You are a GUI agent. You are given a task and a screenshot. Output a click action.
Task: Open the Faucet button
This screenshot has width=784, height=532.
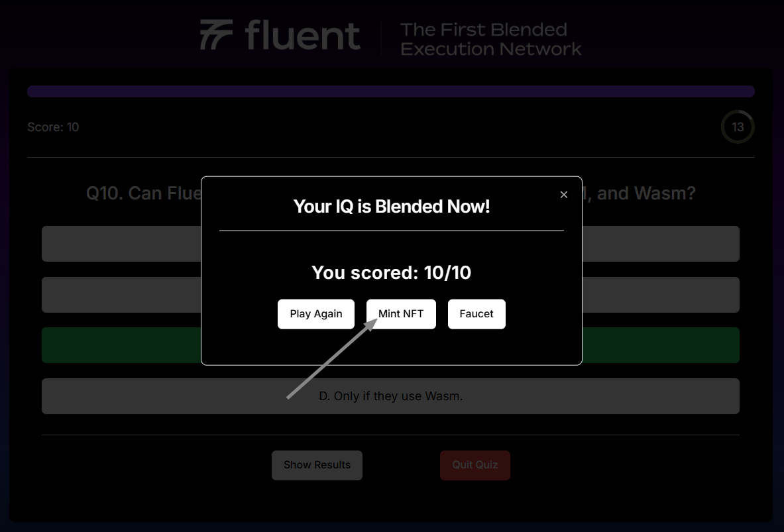[476, 314]
